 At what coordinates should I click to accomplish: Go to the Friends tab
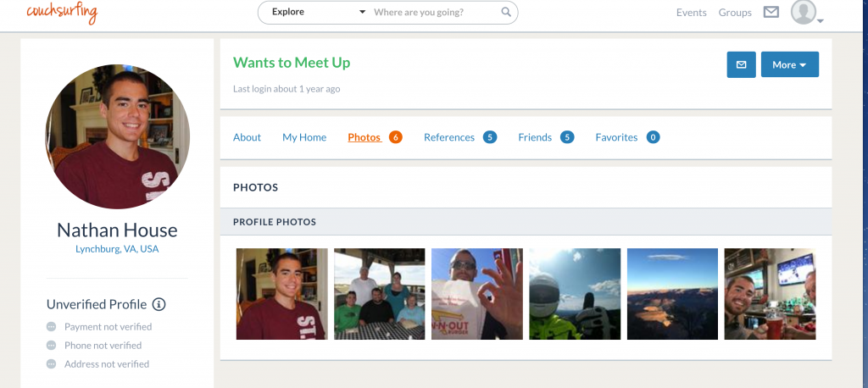(535, 137)
